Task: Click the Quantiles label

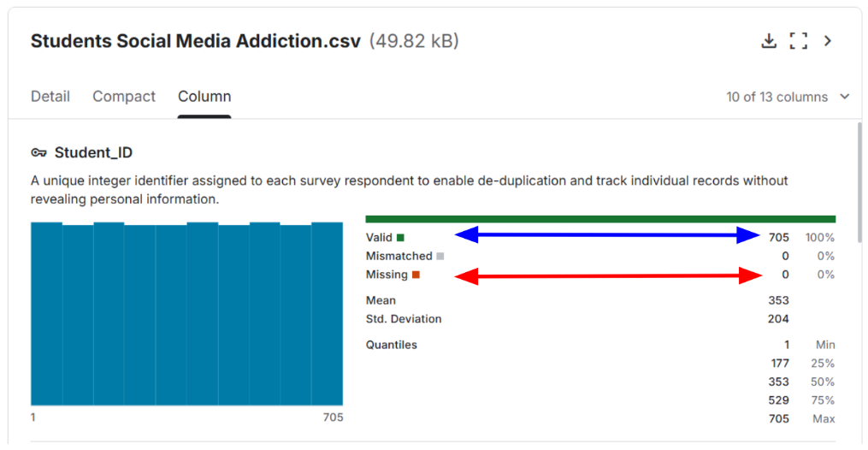Action: (x=391, y=345)
